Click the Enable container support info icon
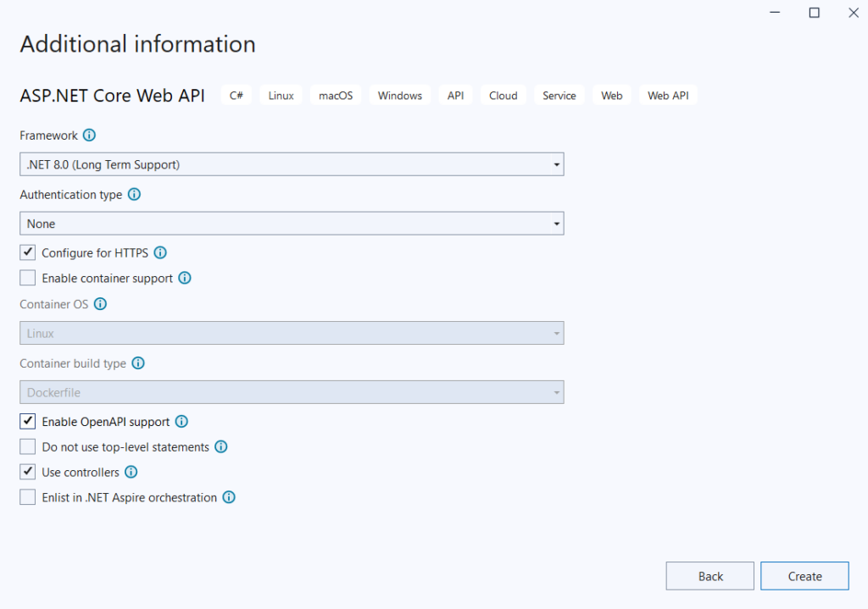Screen dimensions: 868x609 185,278
